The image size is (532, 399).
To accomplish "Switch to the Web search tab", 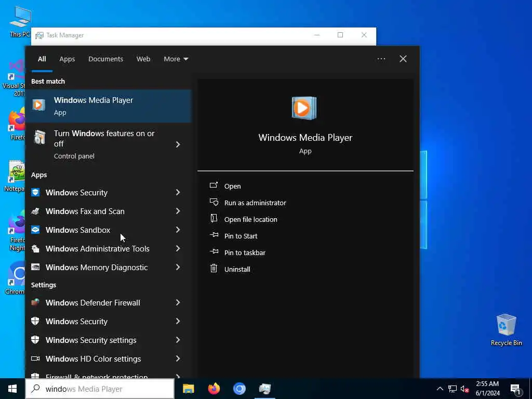I will coord(143,59).
